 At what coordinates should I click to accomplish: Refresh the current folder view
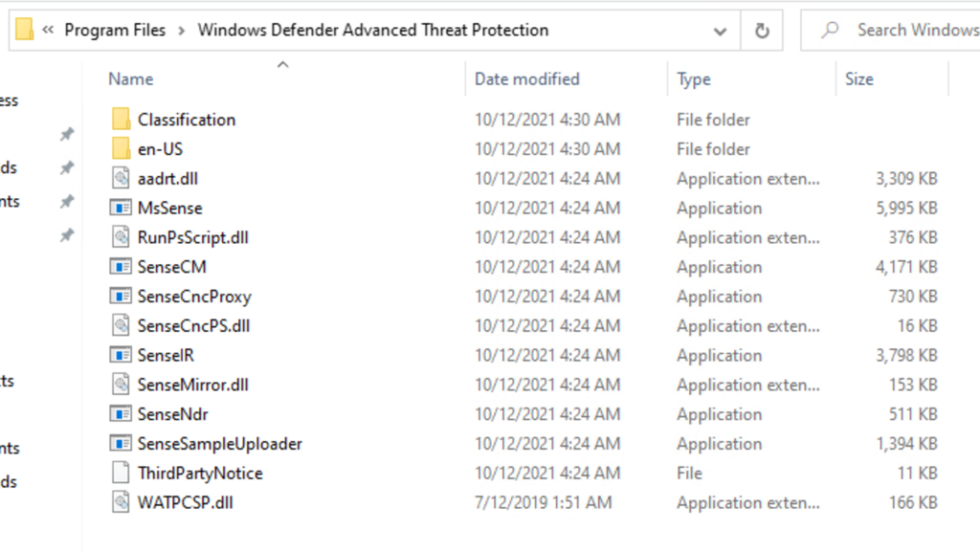tap(762, 31)
